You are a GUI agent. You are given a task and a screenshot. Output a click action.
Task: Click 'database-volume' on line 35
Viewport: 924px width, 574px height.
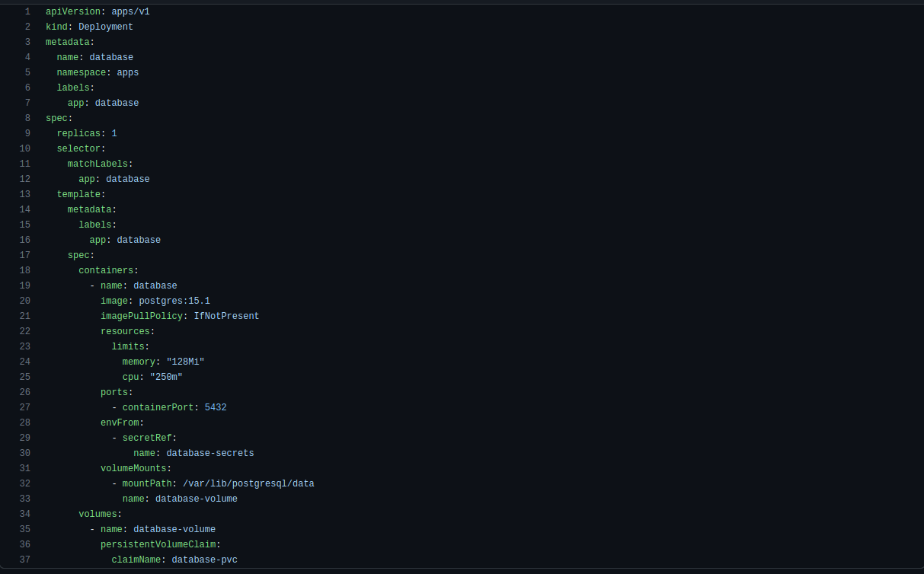pyautogui.click(x=174, y=529)
